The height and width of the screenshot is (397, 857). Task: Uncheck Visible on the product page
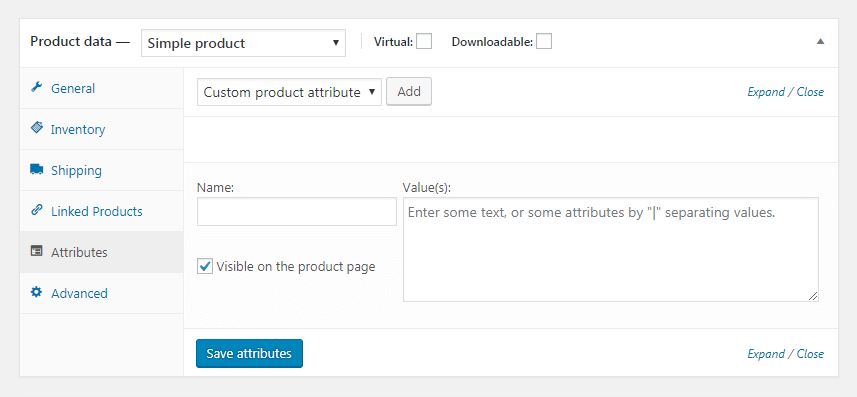pos(205,267)
